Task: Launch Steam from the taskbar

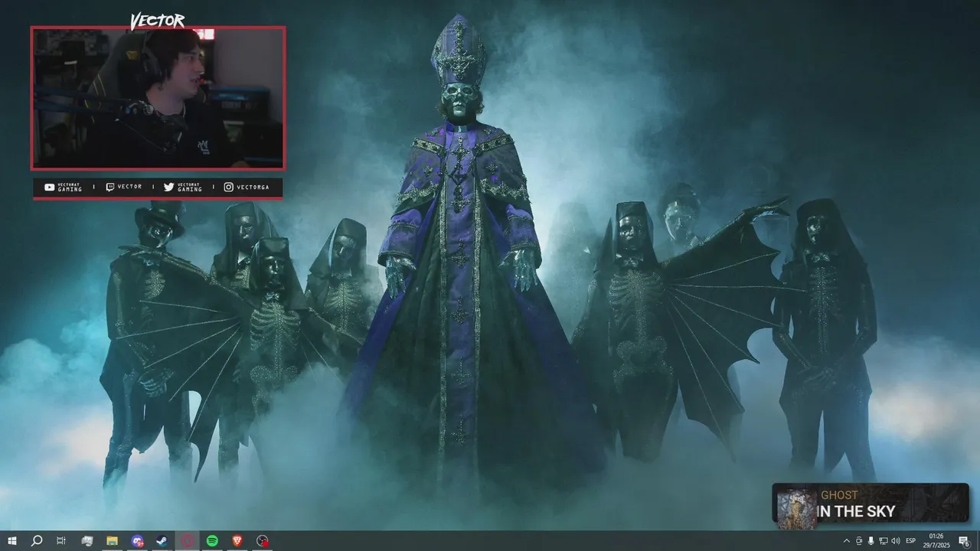Action: pyautogui.click(x=162, y=541)
